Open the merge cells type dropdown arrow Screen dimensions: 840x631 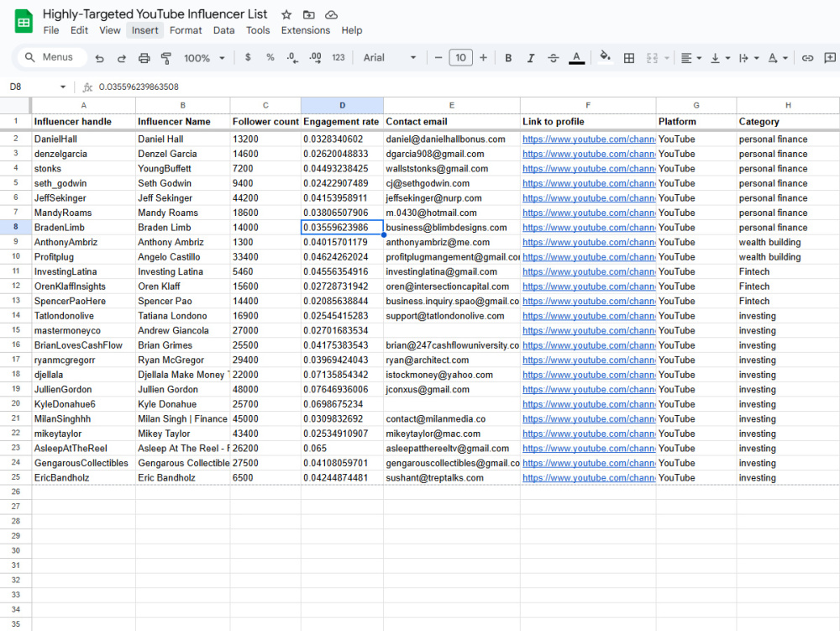click(x=667, y=58)
